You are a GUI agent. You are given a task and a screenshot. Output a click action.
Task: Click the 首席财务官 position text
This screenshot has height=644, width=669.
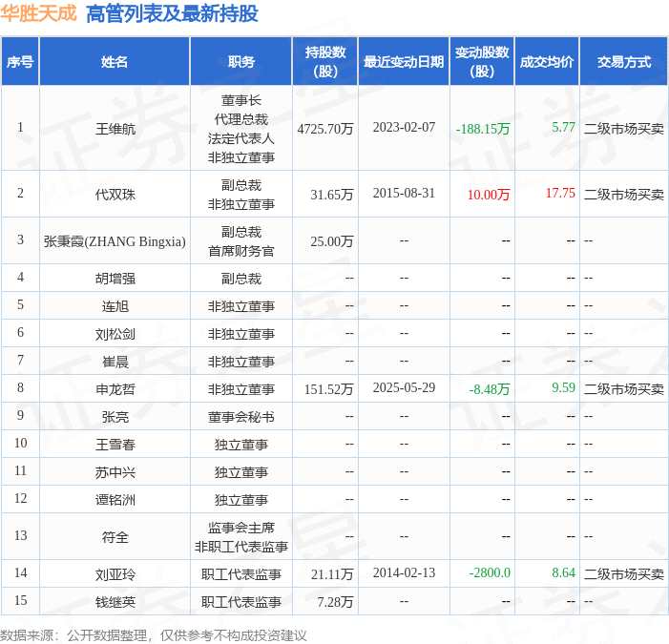click(241, 251)
